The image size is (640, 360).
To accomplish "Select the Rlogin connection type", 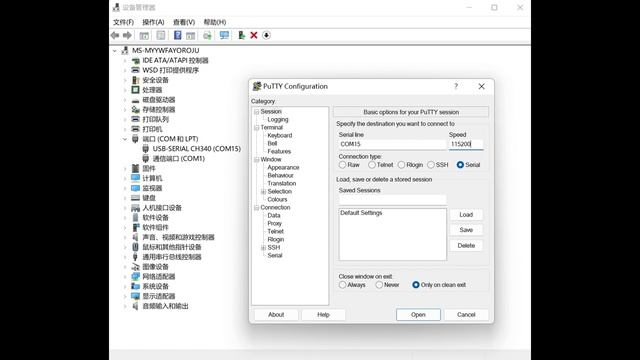I will 402,165.
